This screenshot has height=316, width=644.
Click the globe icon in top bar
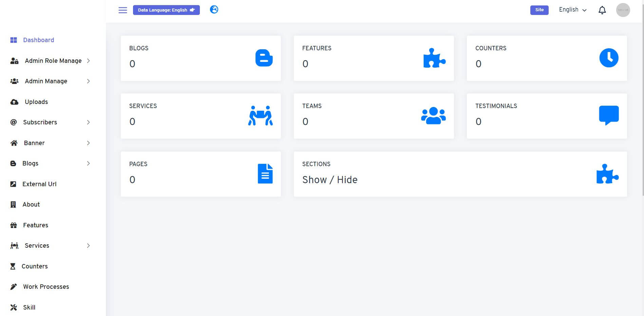214,10
